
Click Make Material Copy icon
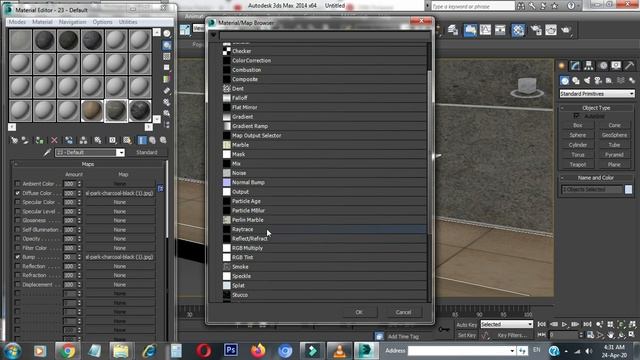pyautogui.click(x=69, y=140)
